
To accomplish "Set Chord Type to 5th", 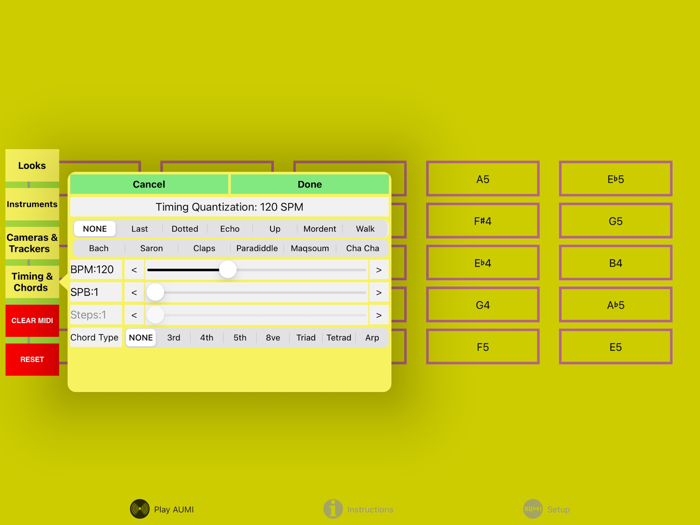I will tap(240, 338).
